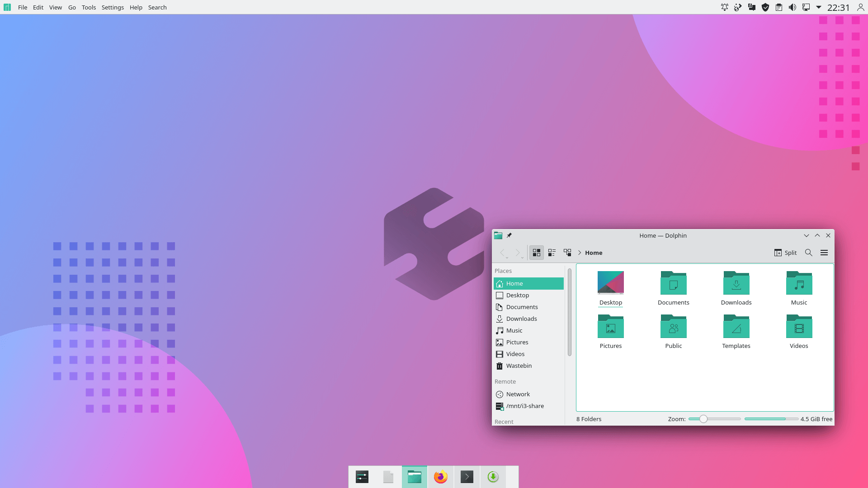
Task: Select the Videos folder icon
Action: (799, 326)
